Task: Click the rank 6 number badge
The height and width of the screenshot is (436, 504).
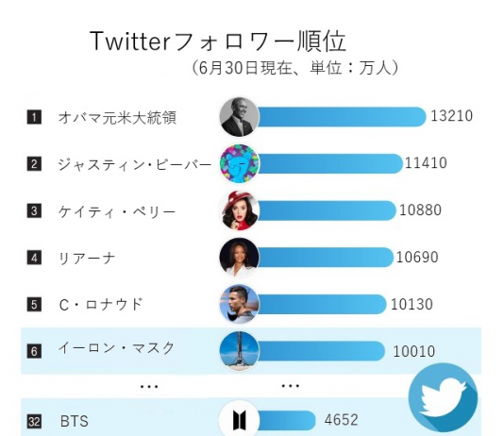Action: point(34,351)
